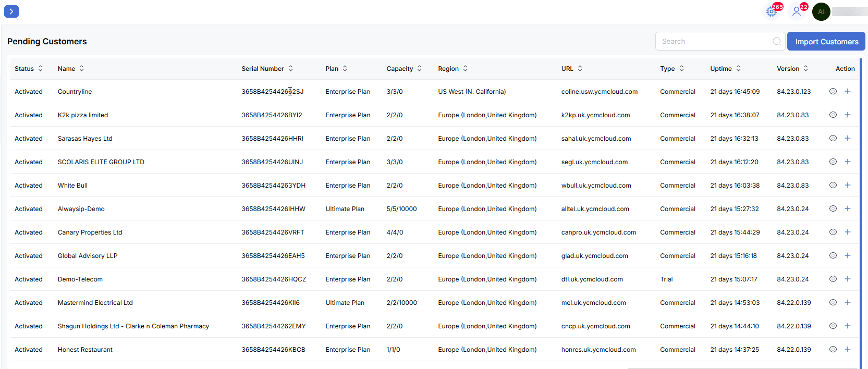Click the Action column header
Image resolution: width=868 pixels, height=369 pixels.
click(x=845, y=68)
